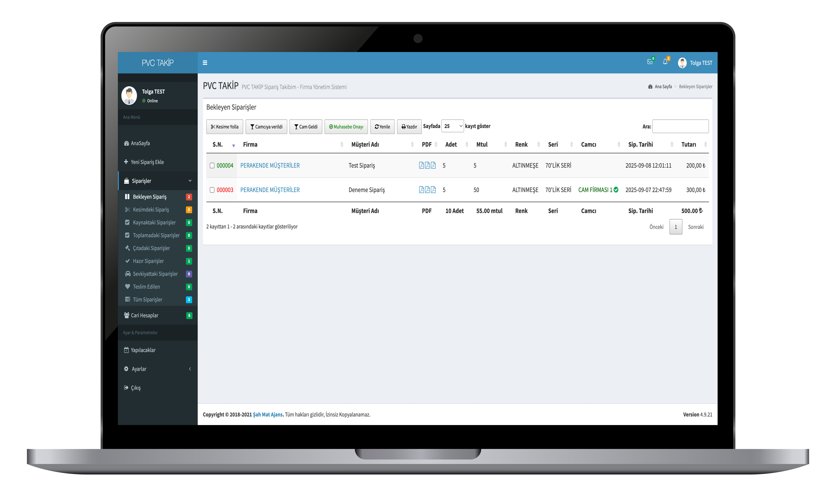
Task: Open third PDF icon for order 000003
Action: [x=433, y=190]
